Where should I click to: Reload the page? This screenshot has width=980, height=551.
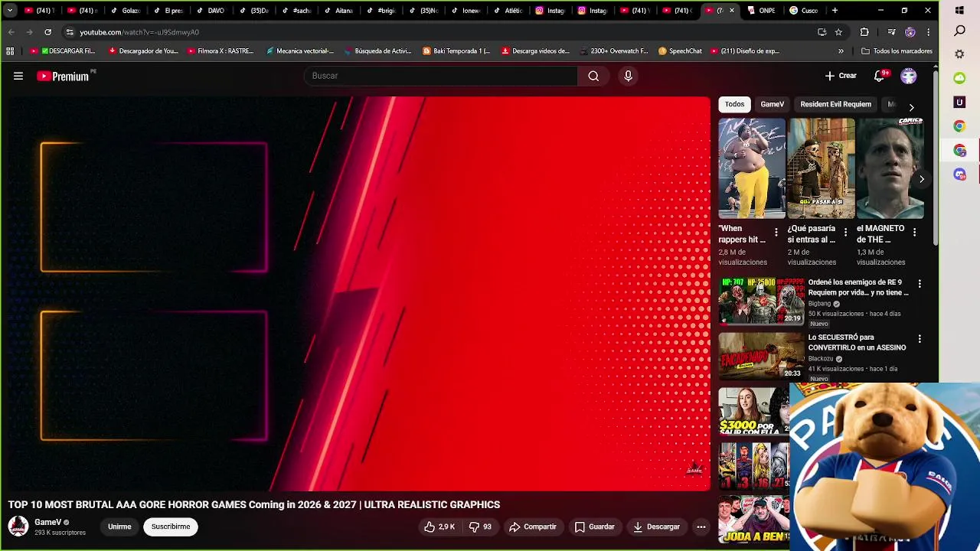click(47, 32)
